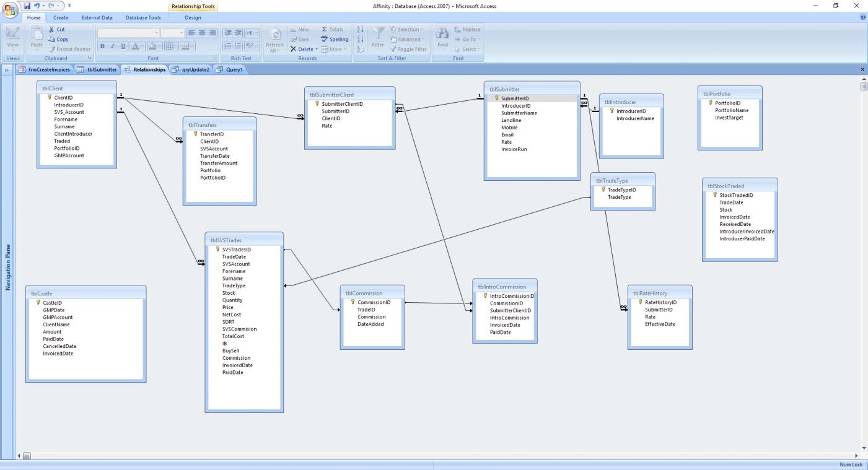Select TransferAmount field in tblTransfers
This screenshot has width=868, height=470.
click(x=219, y=163)
